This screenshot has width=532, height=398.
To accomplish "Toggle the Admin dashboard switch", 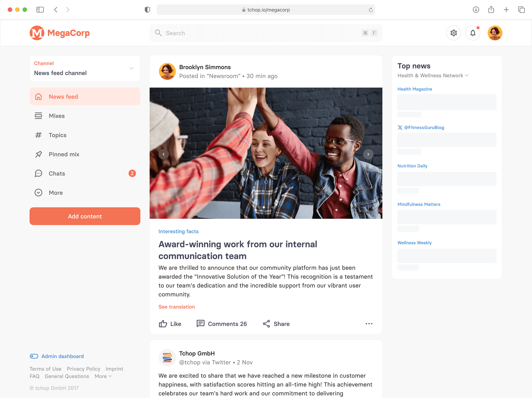I will (34, 356).
